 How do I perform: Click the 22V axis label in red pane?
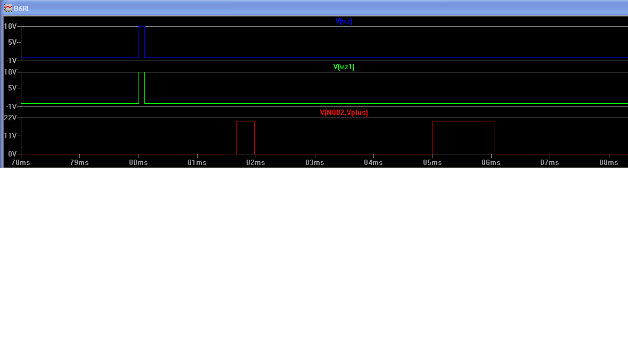(x=10, y=118)
